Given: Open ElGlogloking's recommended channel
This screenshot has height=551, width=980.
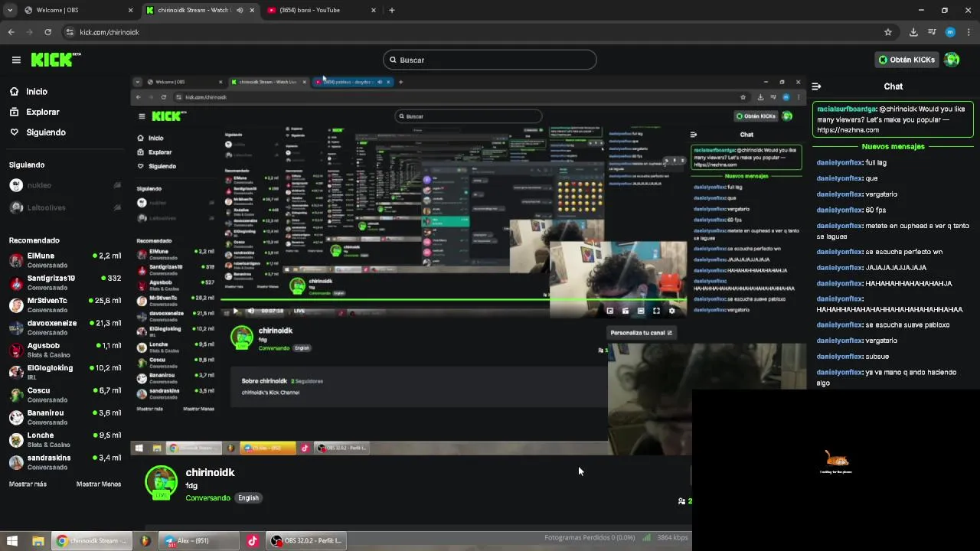Looking at the screenshot, I should pyautogui.click(x=65, y=372).
